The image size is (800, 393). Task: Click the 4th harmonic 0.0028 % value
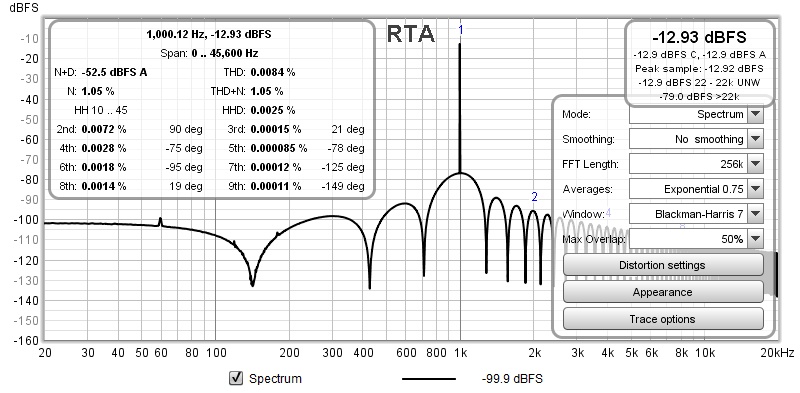pyautogui.click(x=104, y=148)
